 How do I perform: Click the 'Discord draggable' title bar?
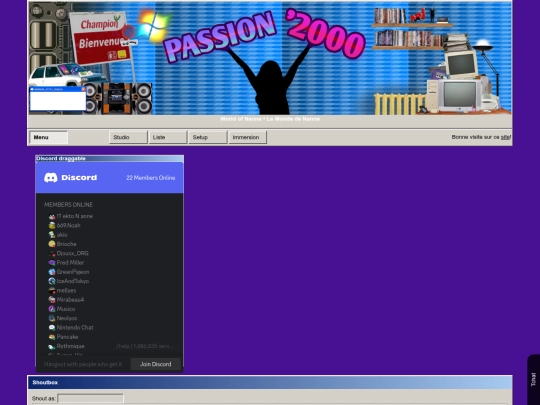110,158
